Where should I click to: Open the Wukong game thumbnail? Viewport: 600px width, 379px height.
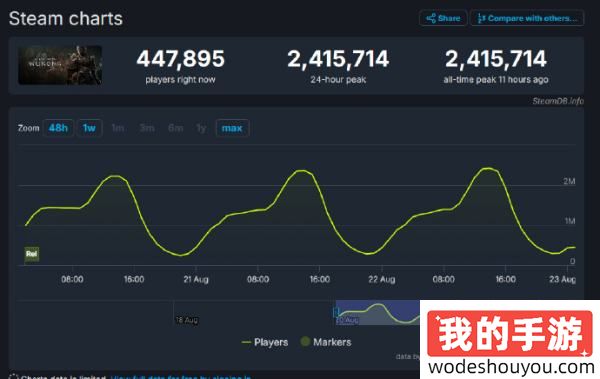pyautogui.click(x=60, y=65)
